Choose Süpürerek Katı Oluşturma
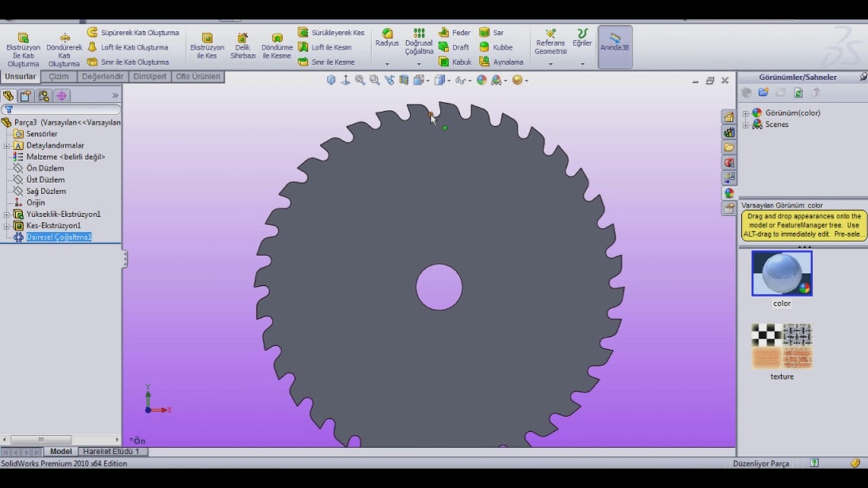The width and height of the screenshot is (868, 488). [x=133, y=33]
